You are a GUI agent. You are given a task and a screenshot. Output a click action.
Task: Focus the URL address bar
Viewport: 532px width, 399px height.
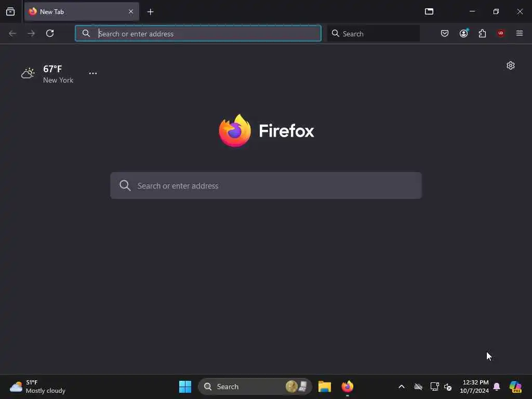198,33
